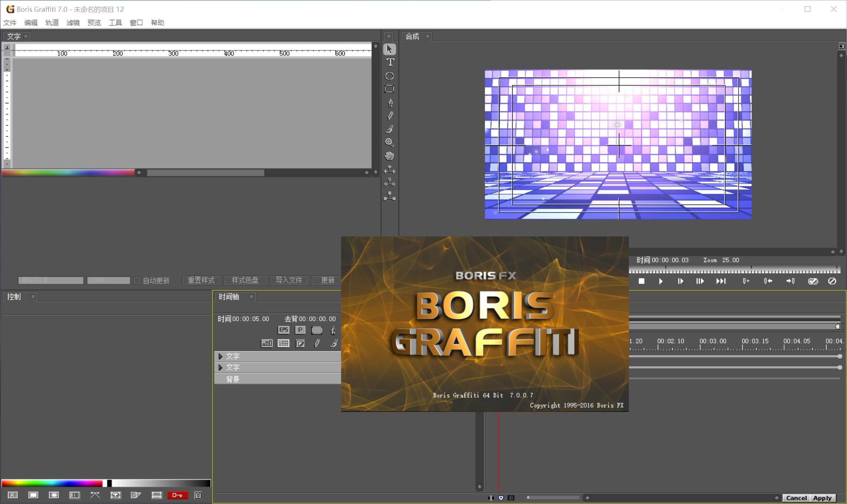Stop playback in composite window
The height and width of the screenshot is (504, 847).
[x=641, y=281]
